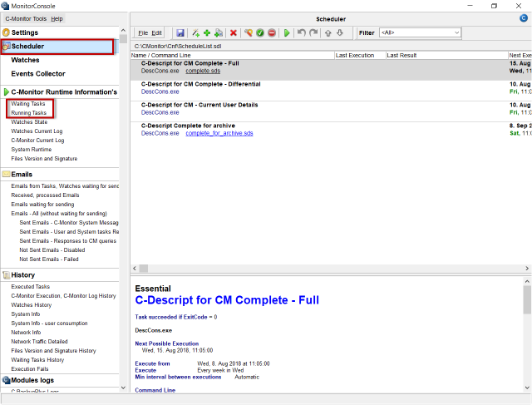The height and width of the screenshot is (405, 532).
Task: Click the Emails envelope icon
Action: click(x=6, y=174)
